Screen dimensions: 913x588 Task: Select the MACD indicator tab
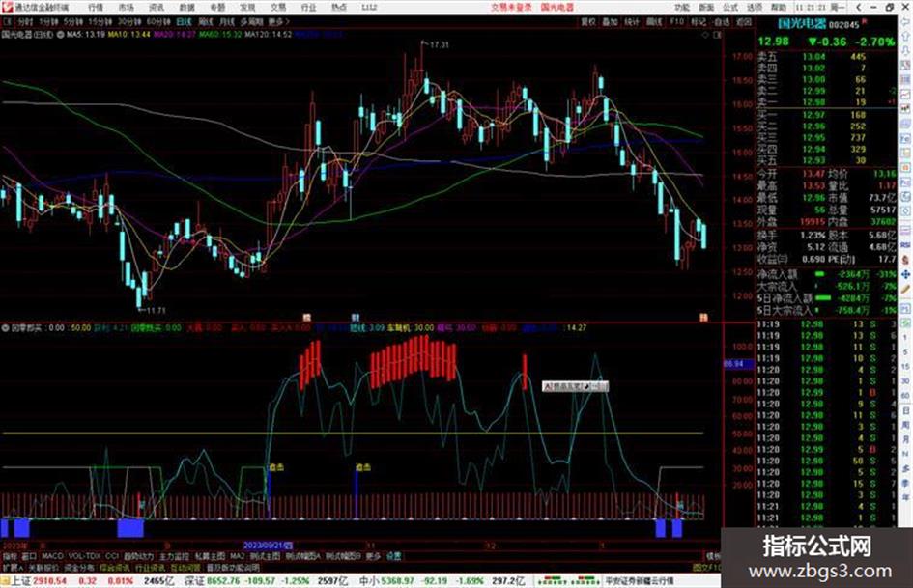[x=52, y=556]
